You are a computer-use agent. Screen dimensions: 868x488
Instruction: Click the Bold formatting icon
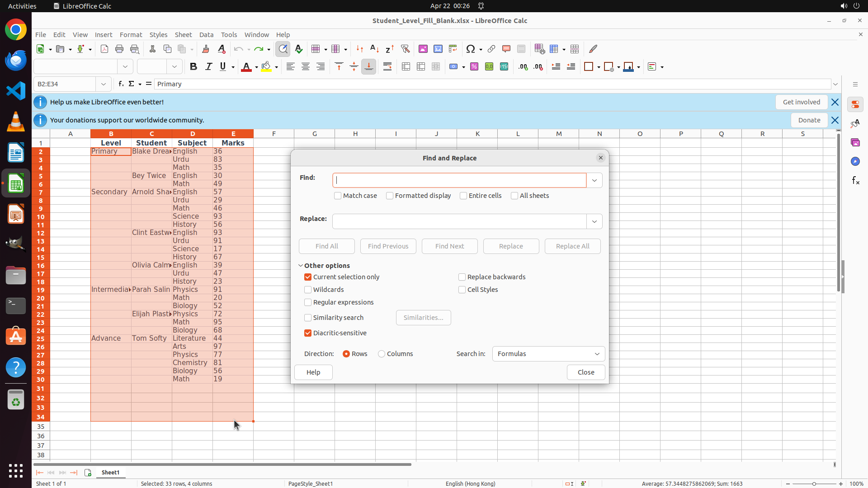coord(193,67)
